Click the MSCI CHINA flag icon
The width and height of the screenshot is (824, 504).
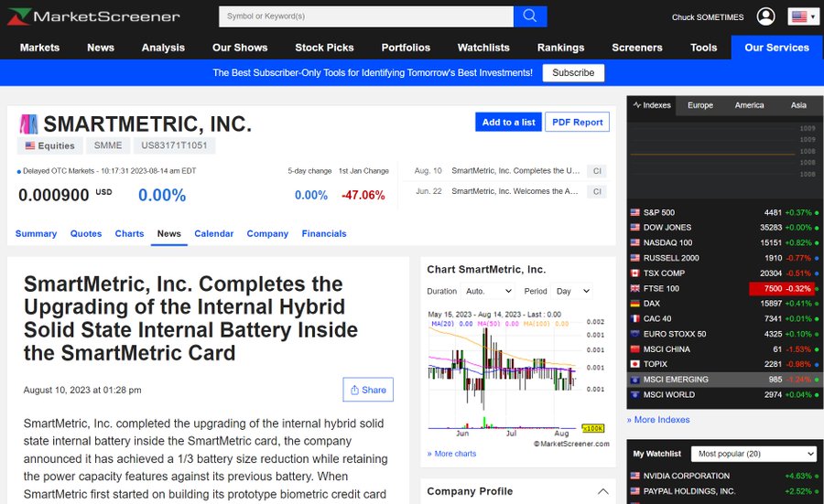(x=634, y=349)
